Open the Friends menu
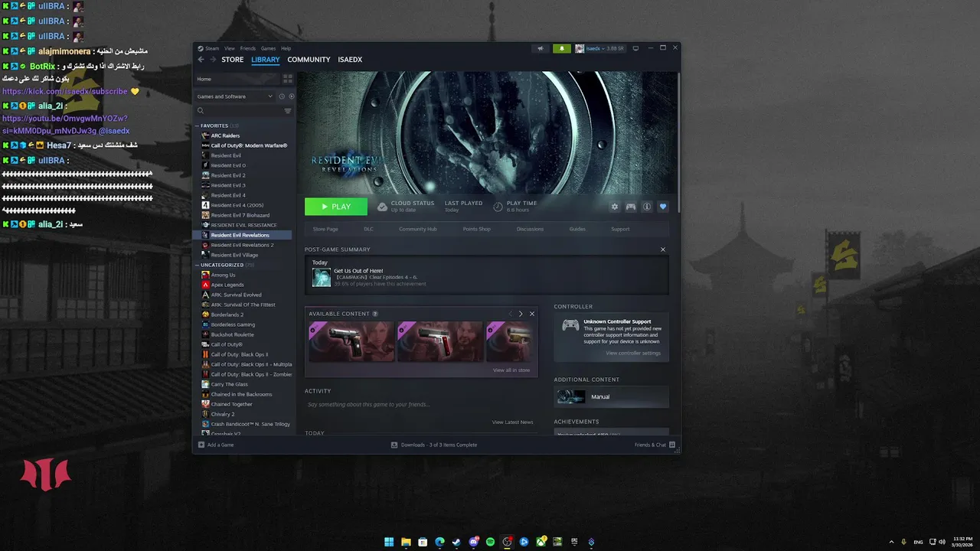Viewport: 980px width, 551px height. [248, 48]
